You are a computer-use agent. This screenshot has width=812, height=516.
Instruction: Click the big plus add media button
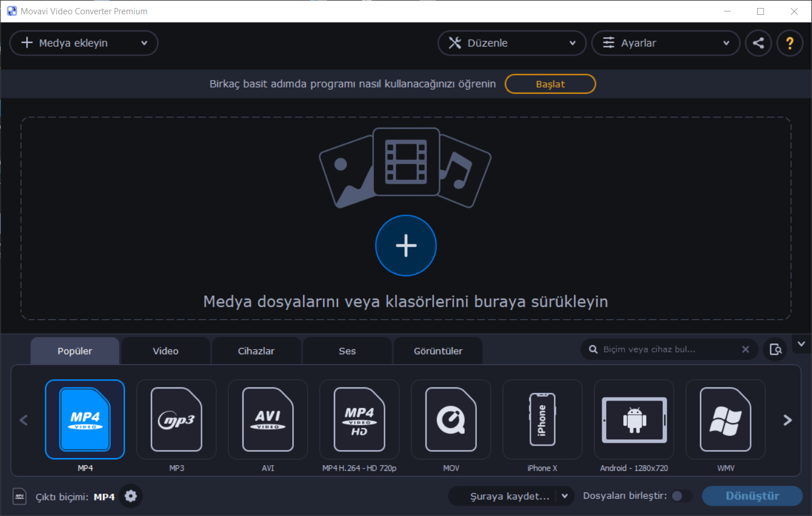[406, 245]
